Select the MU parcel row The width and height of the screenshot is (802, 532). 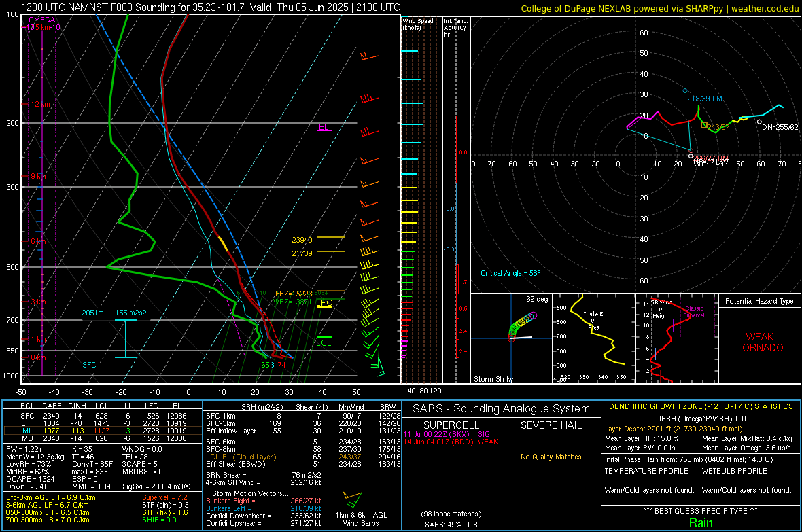103,438
